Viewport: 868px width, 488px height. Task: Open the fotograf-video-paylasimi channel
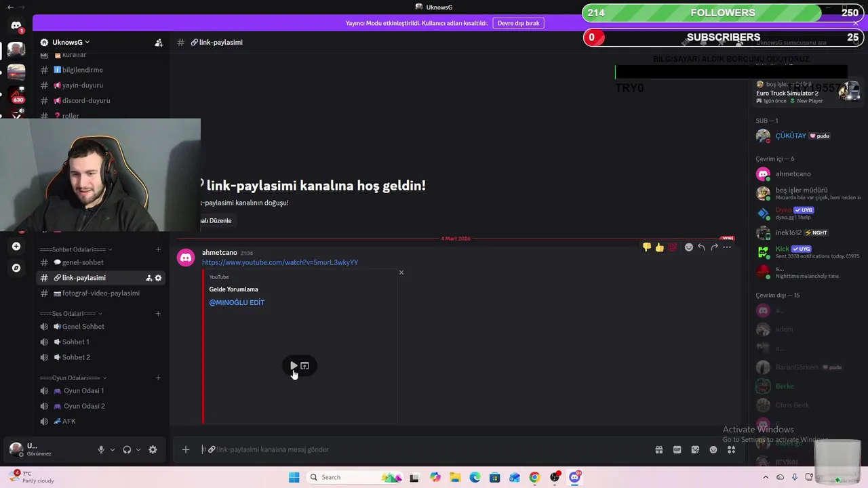[x=102, y=293]
